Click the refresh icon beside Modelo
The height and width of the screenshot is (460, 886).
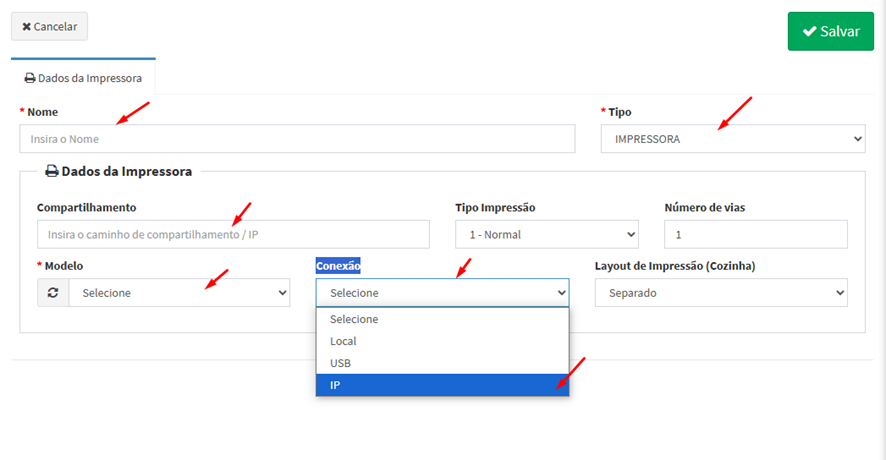coord(53,293)
